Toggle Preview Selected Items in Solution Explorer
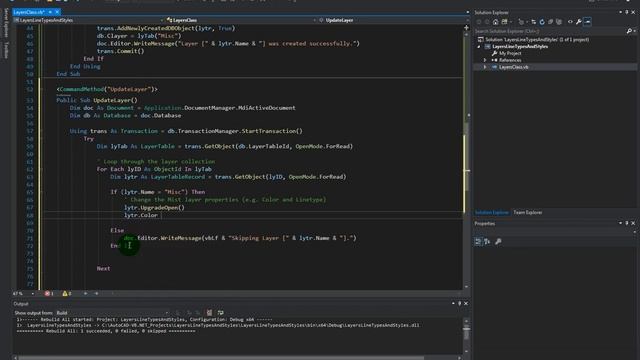640x360 pixels. coord(587,22)
